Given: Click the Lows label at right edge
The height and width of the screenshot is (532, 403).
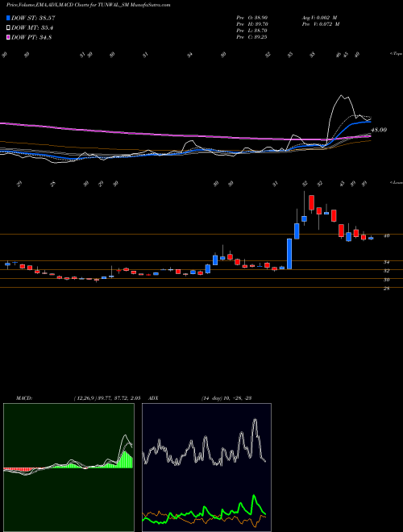Looking at the screenshot, I should 397,182.
